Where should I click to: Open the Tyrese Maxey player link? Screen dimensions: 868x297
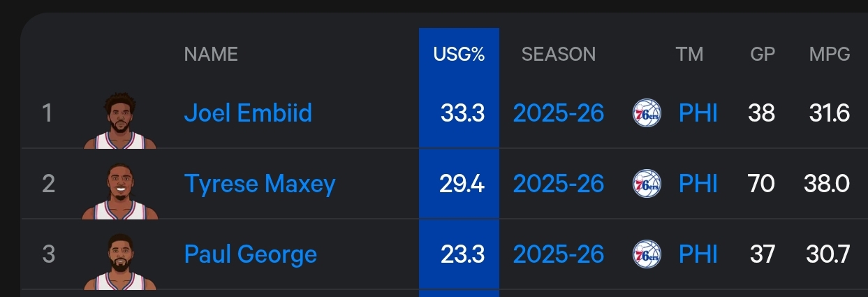tap(260, 184)
